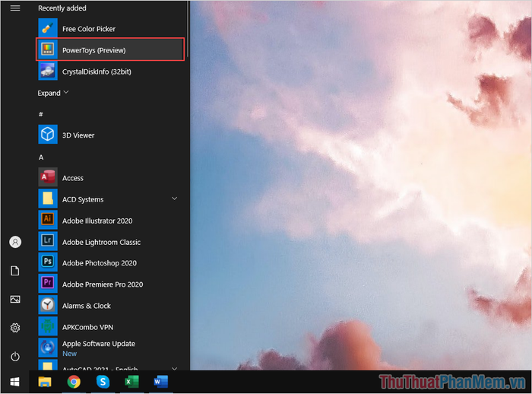This screenshot has width=532, height=394.
Task: Click the PowerToys (Preview) app icon
Action: point(48,50)
